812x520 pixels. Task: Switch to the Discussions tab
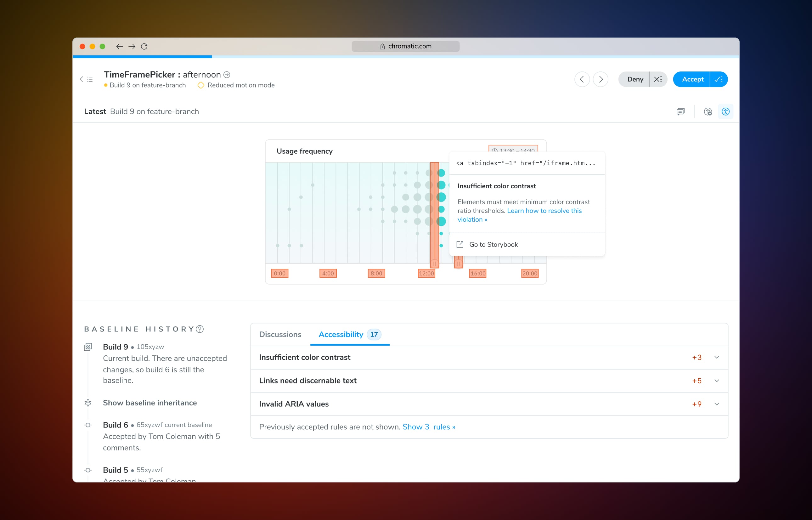280,334
